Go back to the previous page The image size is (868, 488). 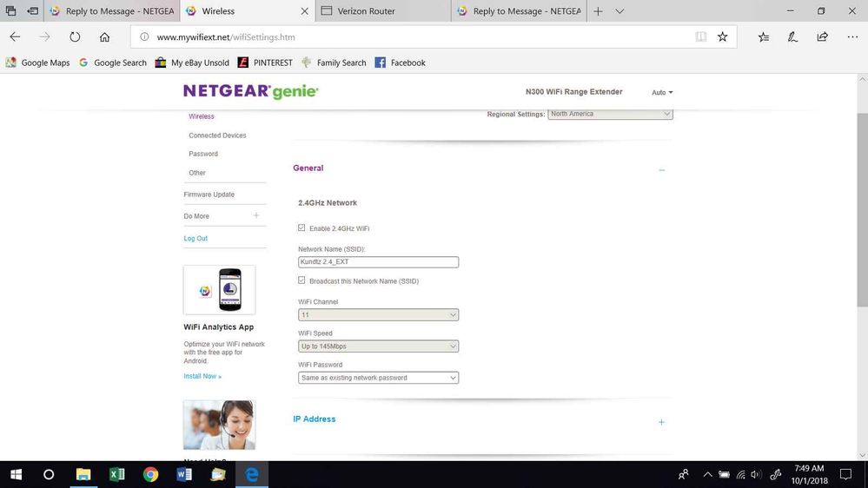click(15, 37)
